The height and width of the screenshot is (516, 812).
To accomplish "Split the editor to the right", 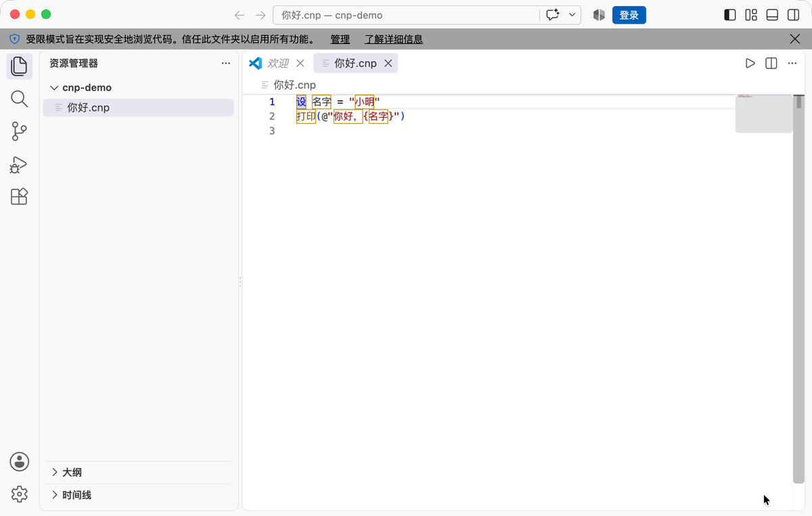I will [771, 63].
